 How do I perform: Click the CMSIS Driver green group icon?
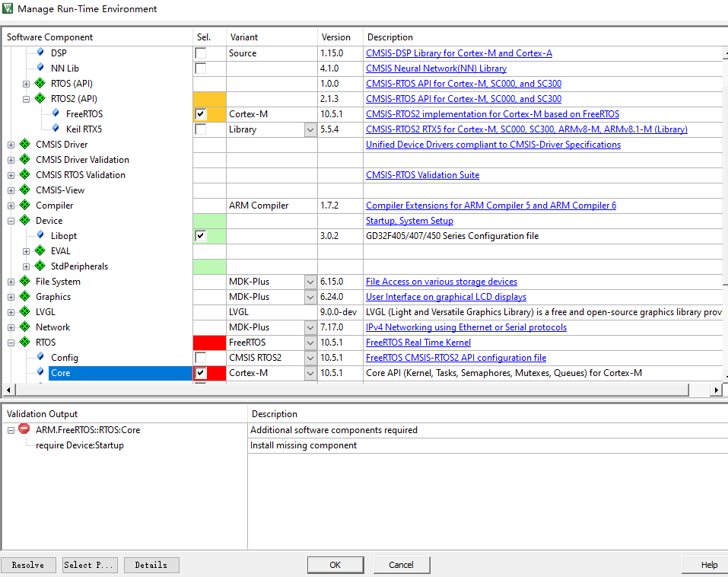25,144
